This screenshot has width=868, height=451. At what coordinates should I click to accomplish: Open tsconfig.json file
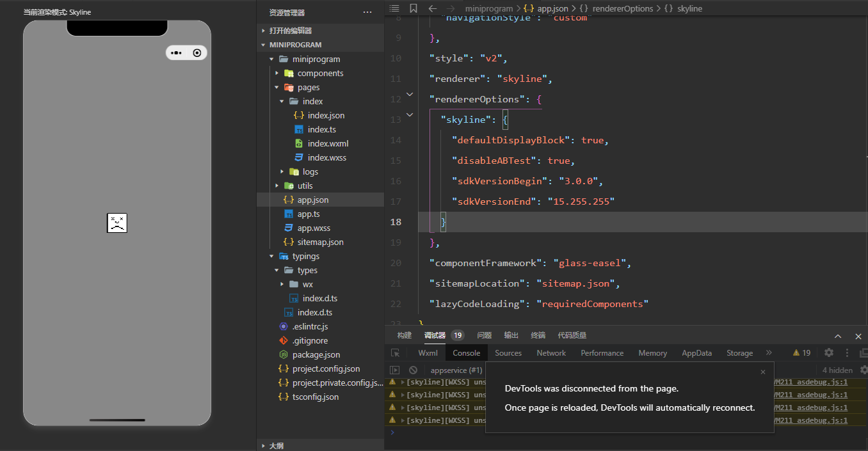coord(320,397)
